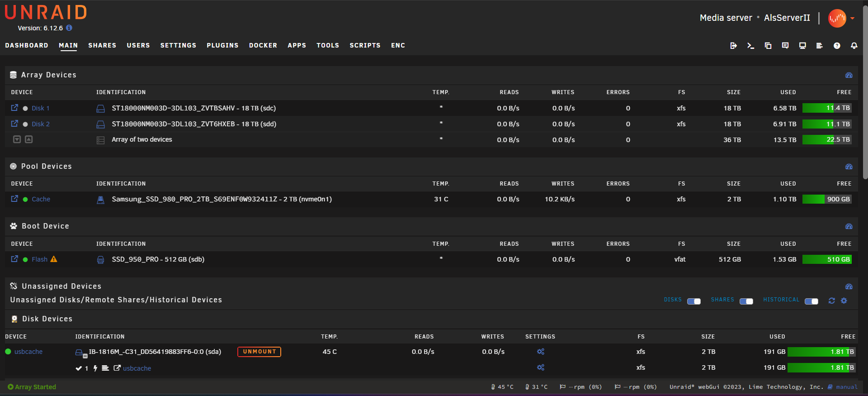Screen dimensions: 868x396
Task: Refresh unassigned disks and configuration
Action: tap(831, 301)
